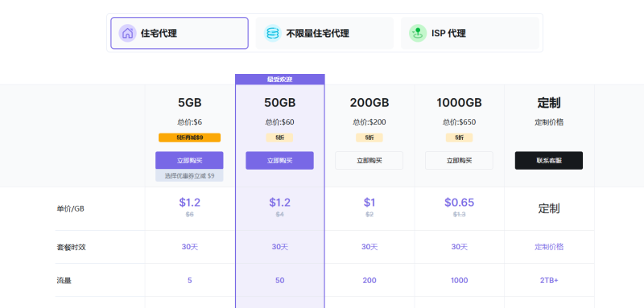Screen dimensions: 644x308
Task: Click the $1.2 price in 5GB column
Action: [190, 202]
